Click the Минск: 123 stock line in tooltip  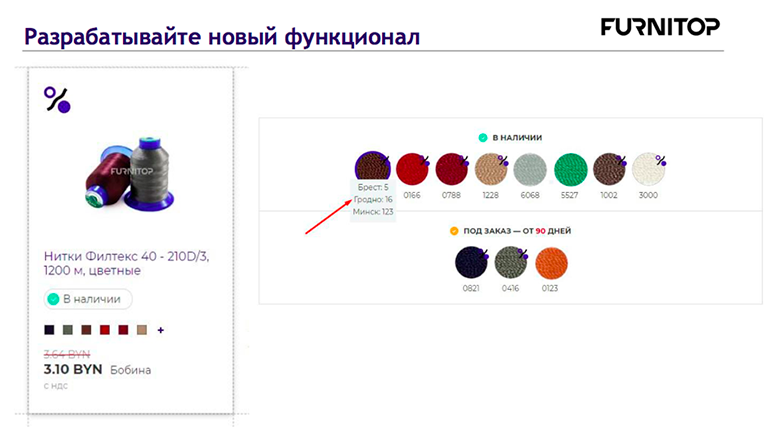[373, 212]
